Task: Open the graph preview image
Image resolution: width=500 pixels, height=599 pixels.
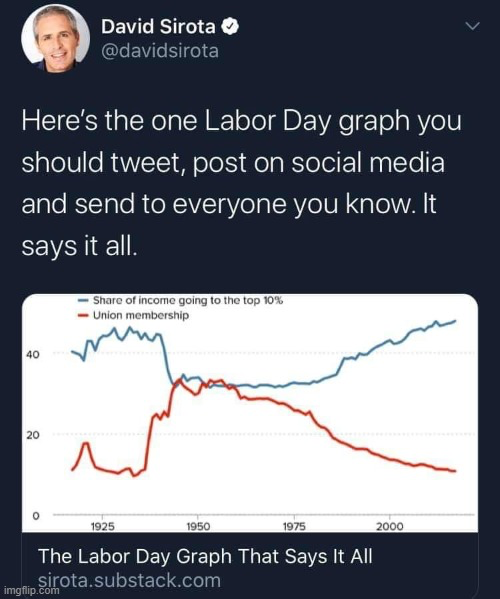Action: tap(250, 413)
